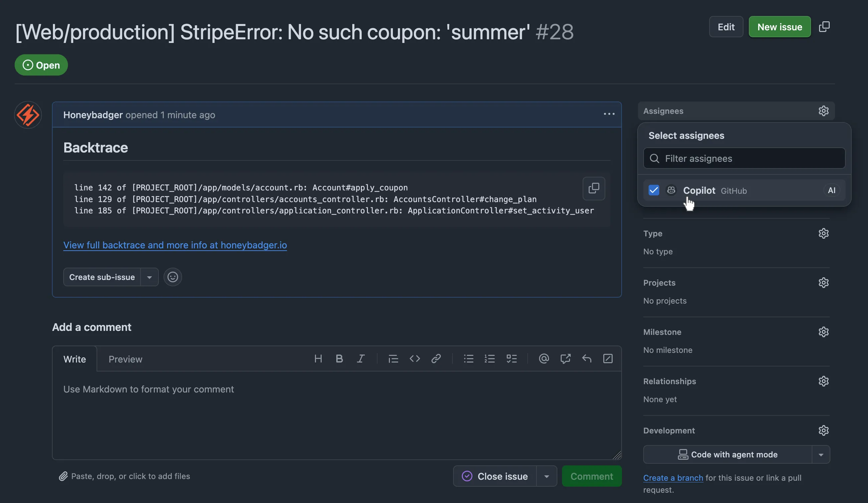The width and height of the screenshot is (868, 503).
Task: Expand the Create sub-issue dropdown
Action: 149,277
